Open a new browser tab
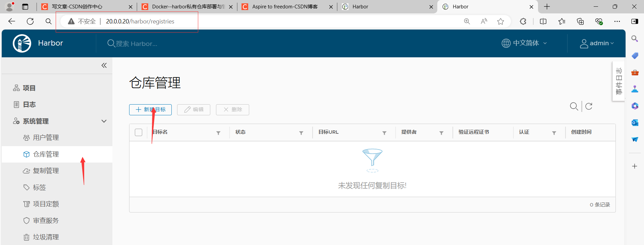 (547, 7)
